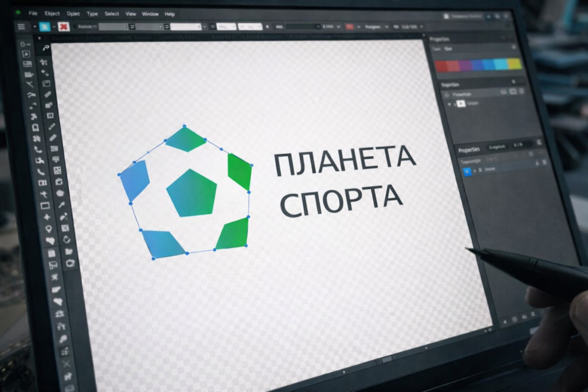Click the hamburger menu icon in the toolbar
The width and height of the screenshot is (588, 392).
coord(21,26)
